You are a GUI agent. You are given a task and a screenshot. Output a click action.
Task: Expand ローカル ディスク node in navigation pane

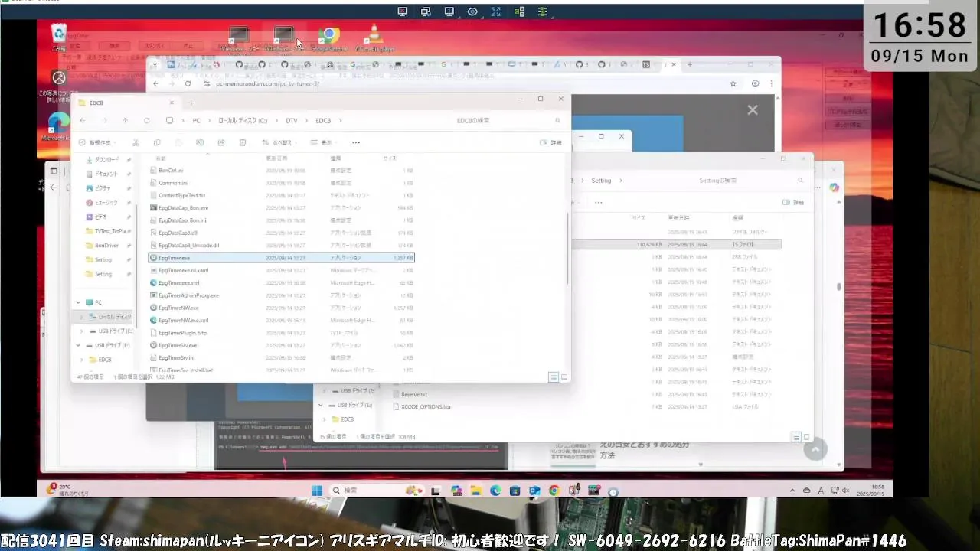point(82,317)
